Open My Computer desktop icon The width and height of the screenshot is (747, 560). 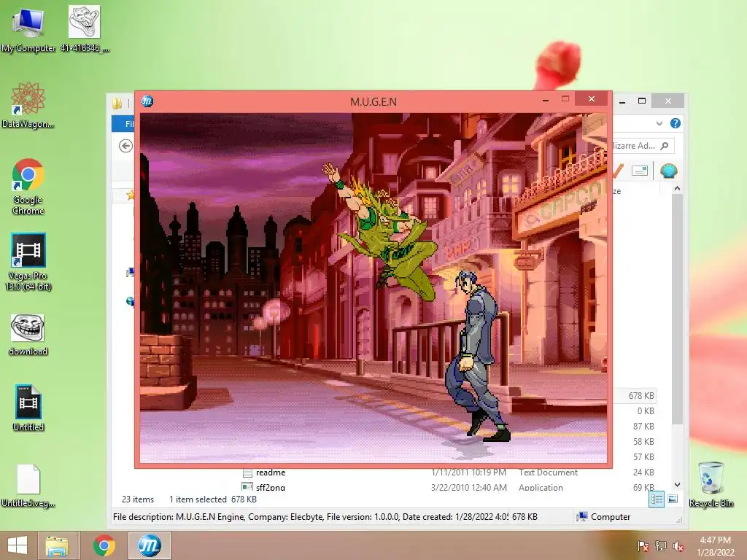point(28,29)
